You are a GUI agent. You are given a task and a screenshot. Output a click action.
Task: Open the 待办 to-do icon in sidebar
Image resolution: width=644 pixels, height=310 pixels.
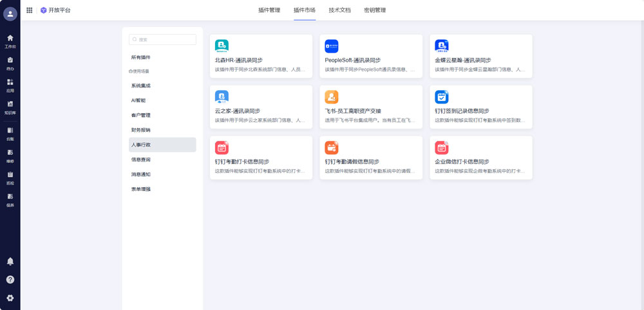[x=10, y=62]
